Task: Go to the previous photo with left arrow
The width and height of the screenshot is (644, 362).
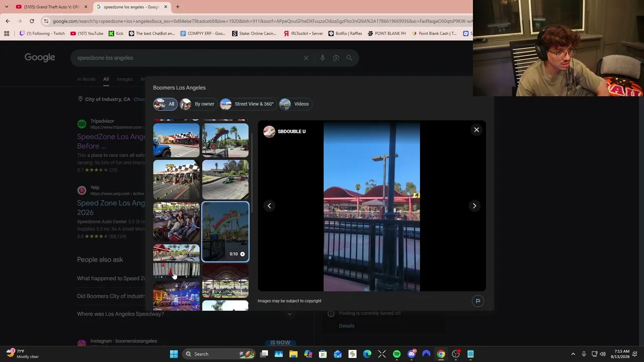Action: pyautogui.click(x=269, y=206)
